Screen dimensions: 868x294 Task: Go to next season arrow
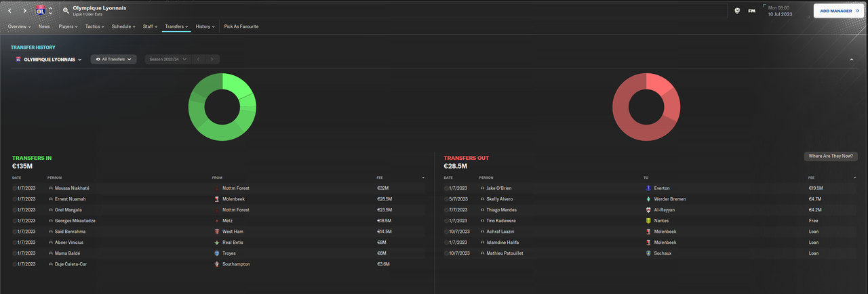coord(213,60)
